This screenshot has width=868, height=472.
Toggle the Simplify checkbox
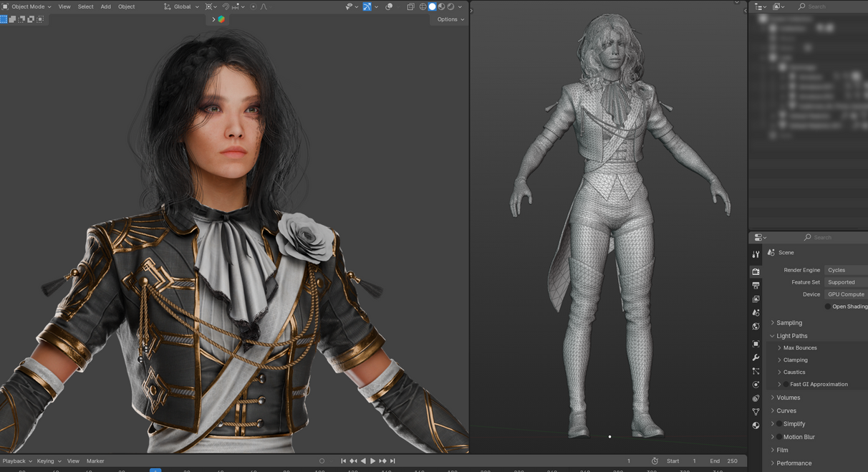779,424
